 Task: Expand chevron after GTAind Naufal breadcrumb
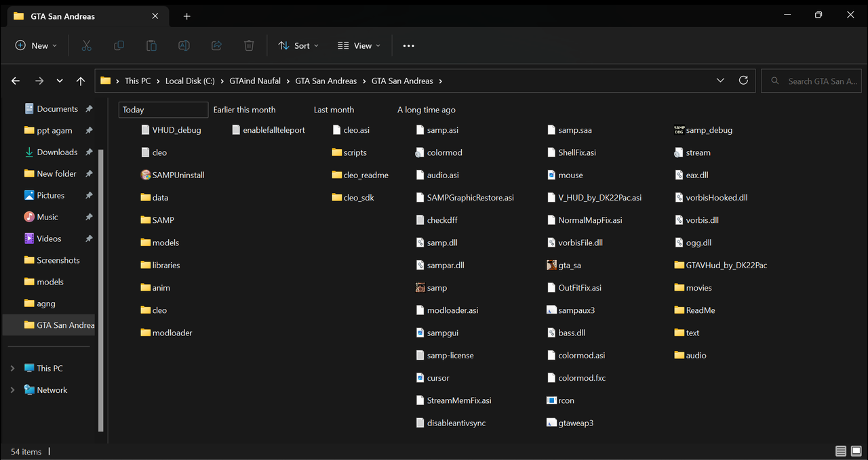click(x=288, y=81)
